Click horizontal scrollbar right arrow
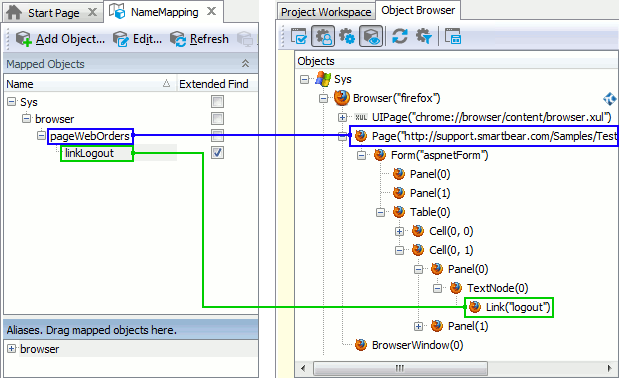Viewport: 619px width, 378px height. [610, 369]
